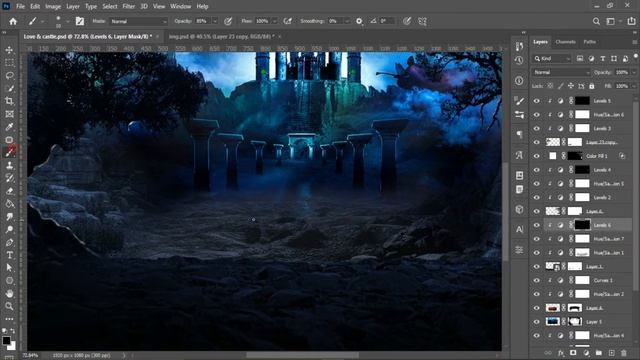
Task: Click the options bar Opacity 85% field
Action: [x=202, y=21]
